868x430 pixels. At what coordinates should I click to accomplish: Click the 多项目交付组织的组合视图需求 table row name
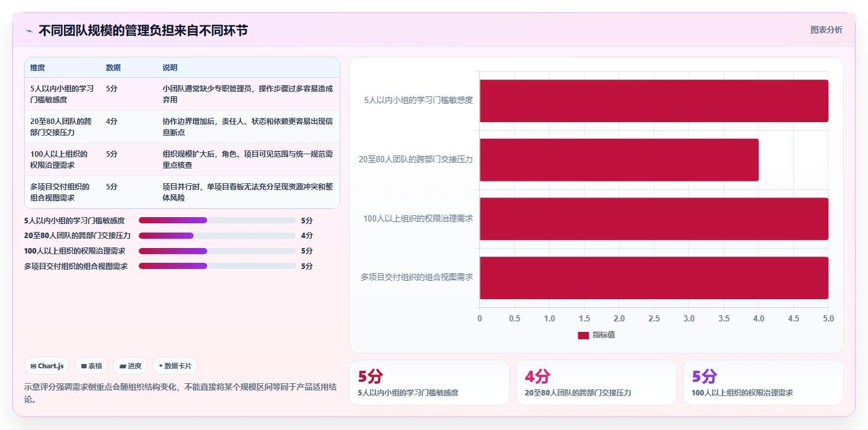click(60, 192)
